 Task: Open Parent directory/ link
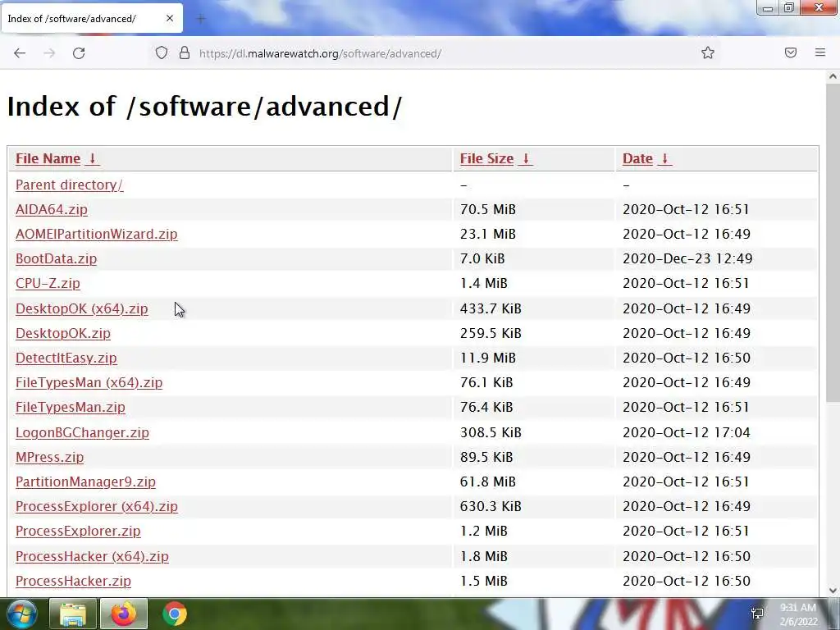click(x=69, y=185)
